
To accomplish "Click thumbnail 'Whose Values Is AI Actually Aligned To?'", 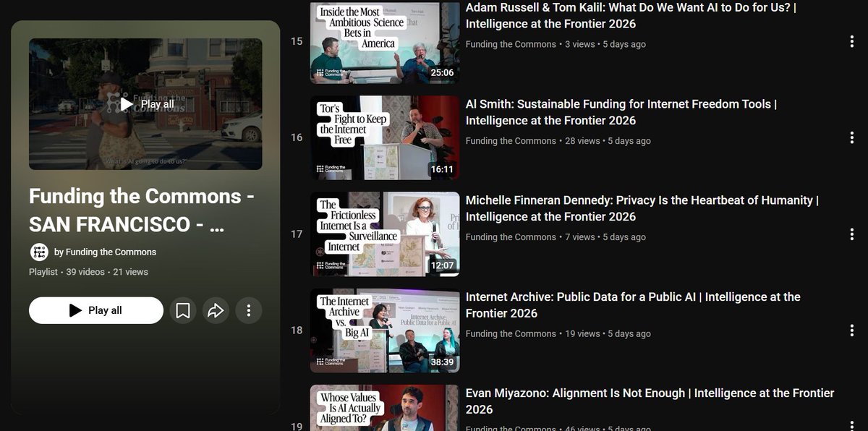I will tap(385, 408).
